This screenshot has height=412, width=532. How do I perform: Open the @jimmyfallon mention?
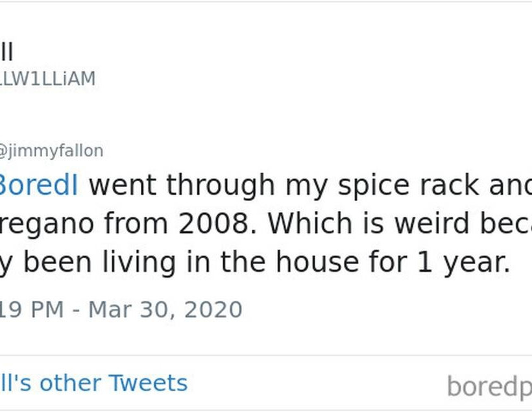click(x=51, y=151)
